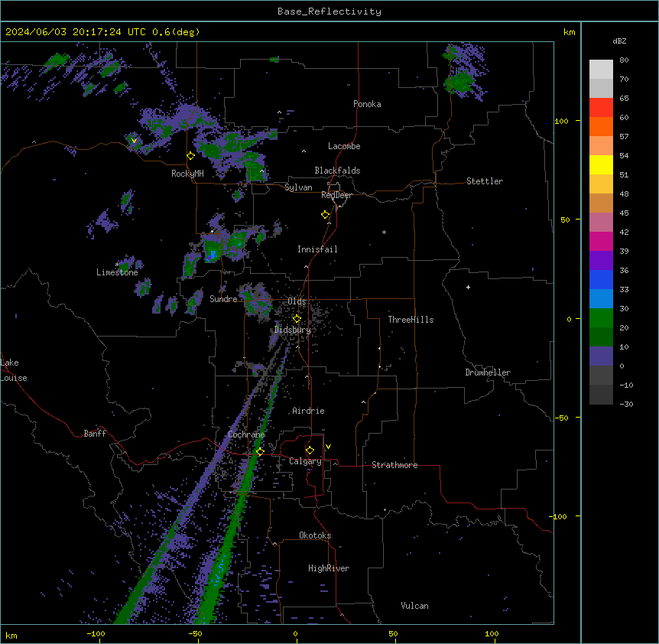Click the 10 dBZ purple color swatch
The width and height of the screenshot is (659, 644).
tap(601, 356)
